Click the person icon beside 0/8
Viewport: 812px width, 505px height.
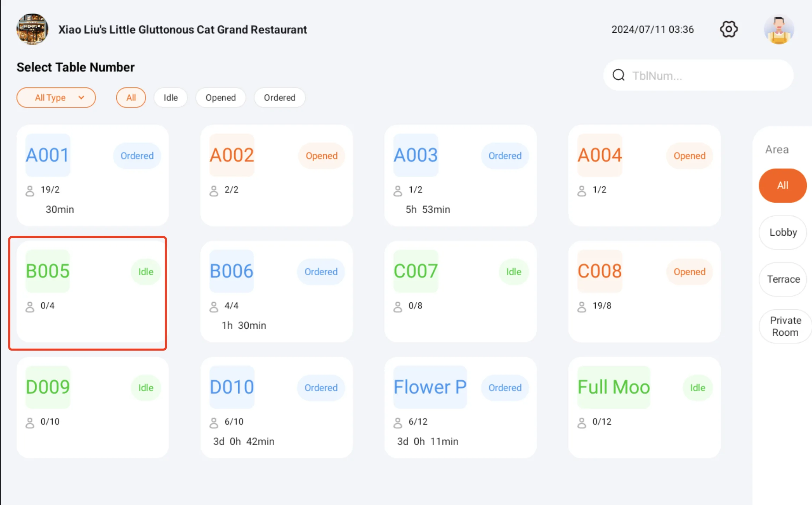(398, 307)
